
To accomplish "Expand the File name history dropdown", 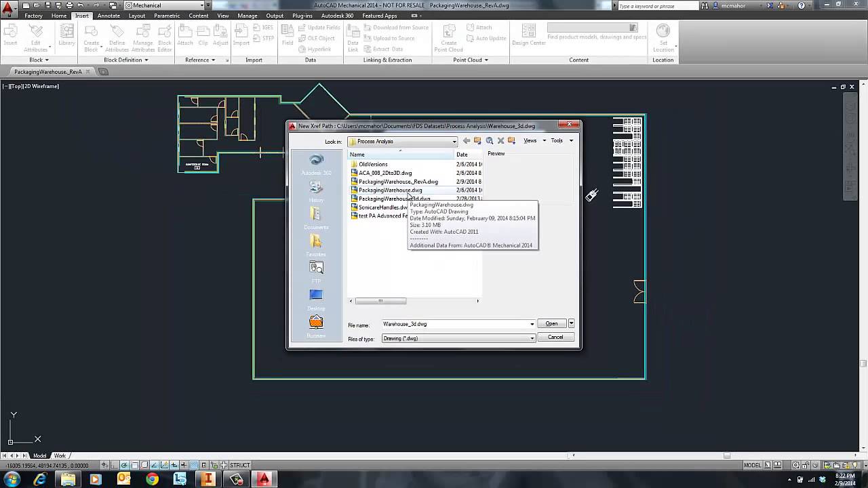I will click(532, 324).
